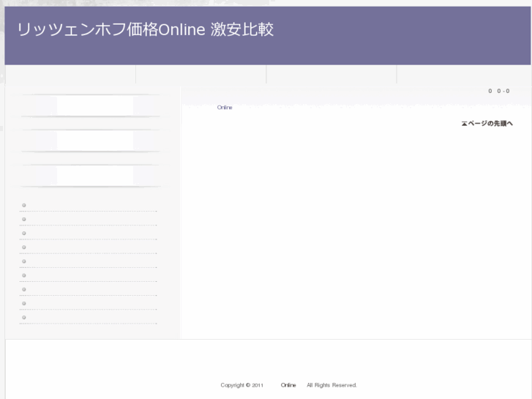This screenshot has height=399, width=532.
Task: Click the last bullet icon in sidebar list
Action: tap(24, 317)
